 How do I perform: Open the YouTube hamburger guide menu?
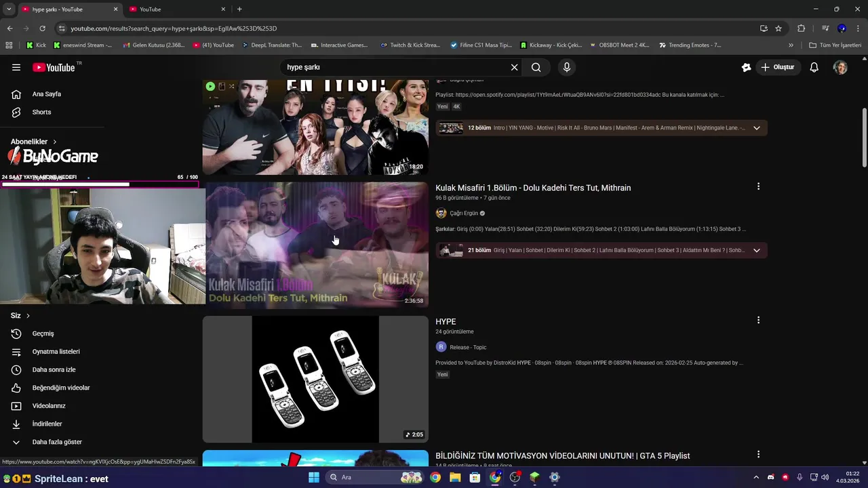click(x=16, y=67)
